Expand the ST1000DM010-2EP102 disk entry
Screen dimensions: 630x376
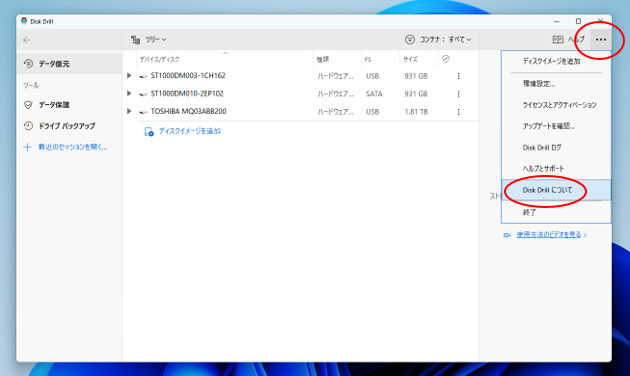129,94
